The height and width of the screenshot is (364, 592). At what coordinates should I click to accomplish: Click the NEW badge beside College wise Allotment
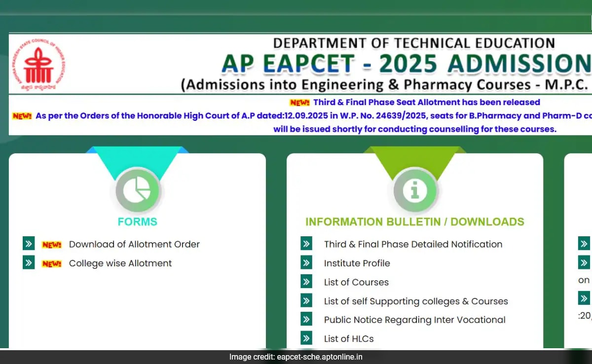(52, 263)
